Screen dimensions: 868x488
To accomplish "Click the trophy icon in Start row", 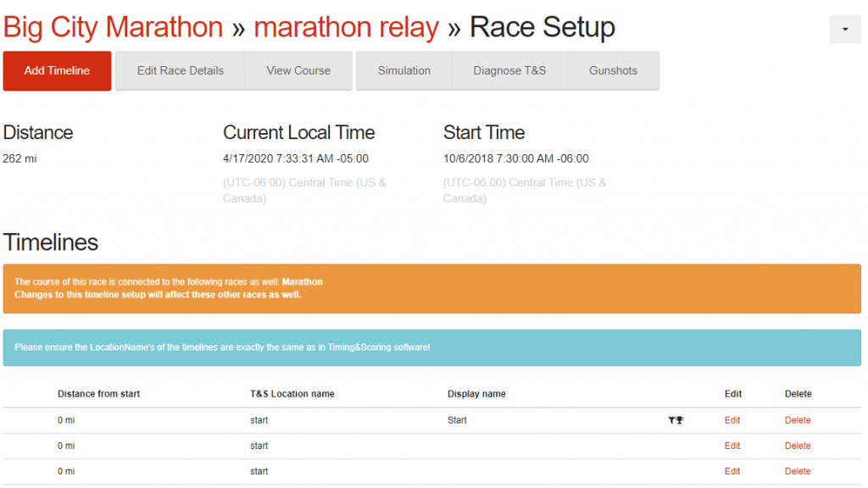I will click(680, 420).
